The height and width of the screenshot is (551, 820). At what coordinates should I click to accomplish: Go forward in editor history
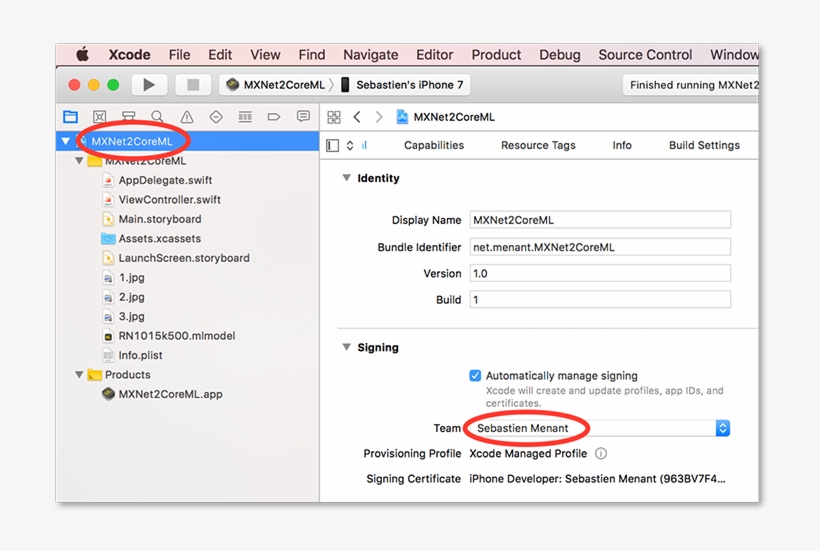[x=379, y=117]
